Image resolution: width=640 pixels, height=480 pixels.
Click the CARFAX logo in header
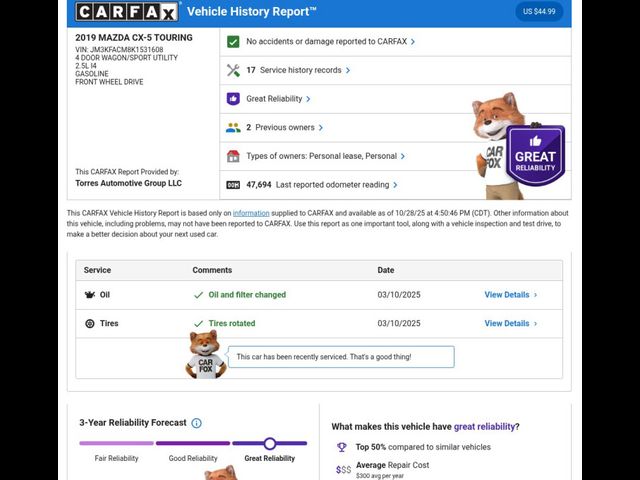pyautogui.click(x=127, y=12)
